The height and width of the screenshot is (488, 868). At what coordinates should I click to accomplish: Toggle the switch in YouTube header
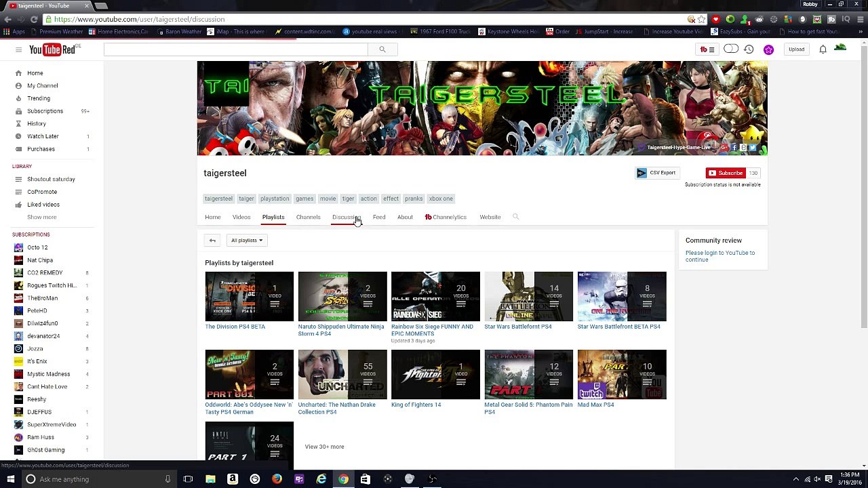point(730,49)
